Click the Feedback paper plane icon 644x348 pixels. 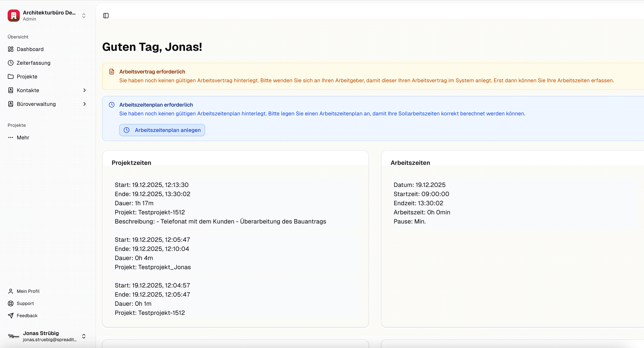coord(11,315)
